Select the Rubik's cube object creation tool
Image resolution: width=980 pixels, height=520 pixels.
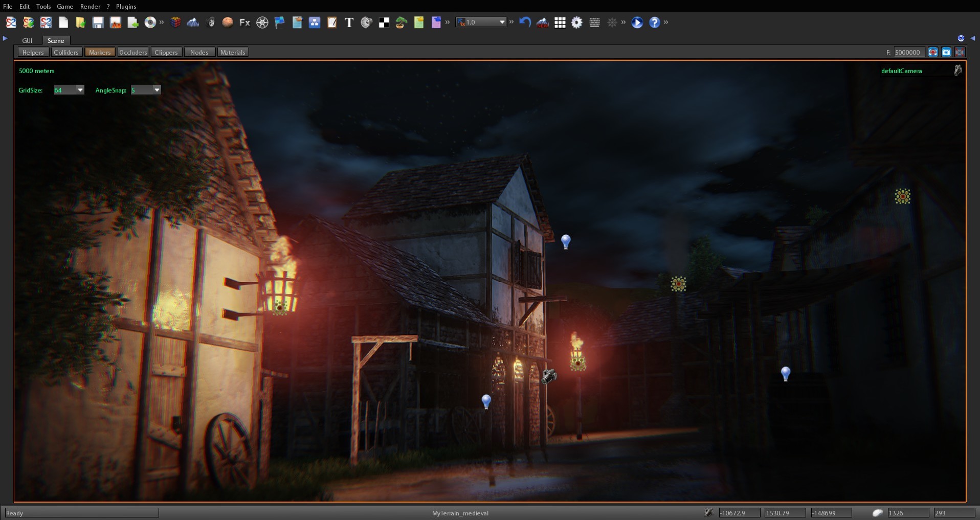pos(175,22)
